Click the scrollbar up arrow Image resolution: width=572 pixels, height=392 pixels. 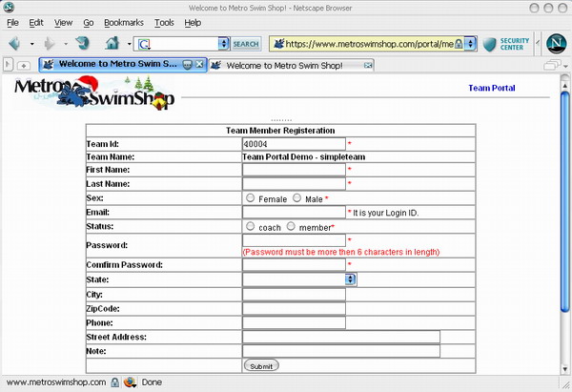tap(564, 86)
